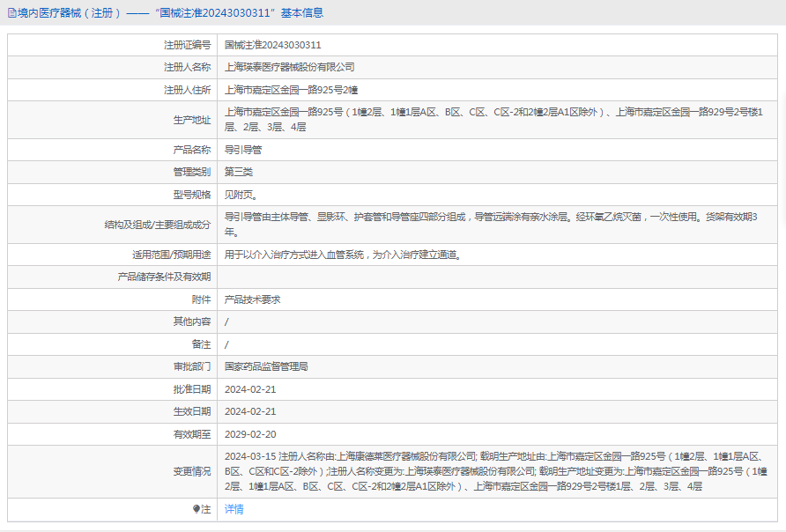Select the 其他内容 label

pos(192,321)
